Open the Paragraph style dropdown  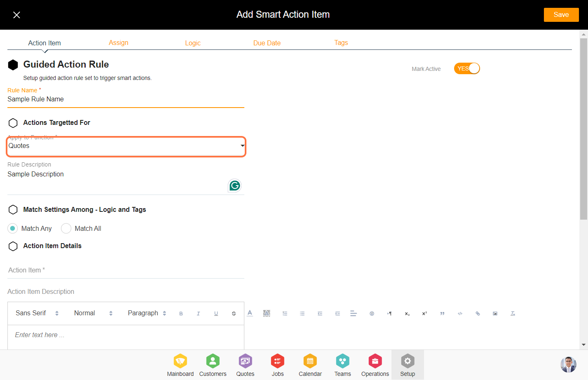click(147, 313)
